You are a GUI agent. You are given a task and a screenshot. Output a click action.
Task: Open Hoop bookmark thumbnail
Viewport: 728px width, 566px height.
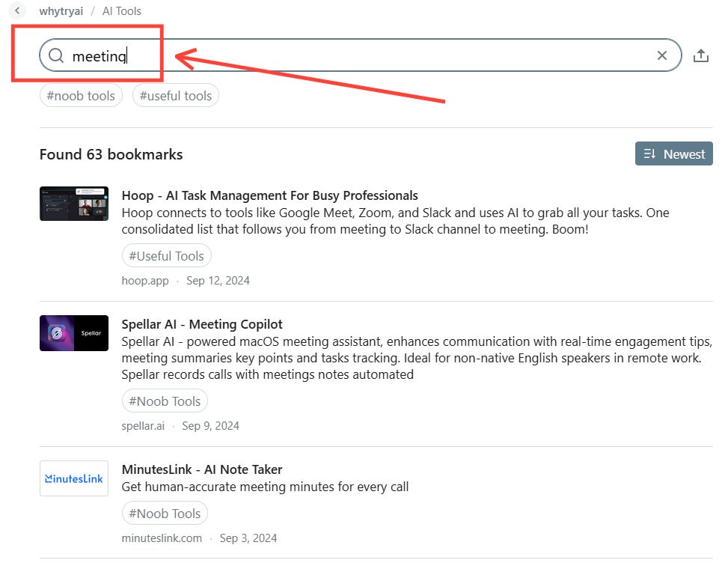pos(74,204)
